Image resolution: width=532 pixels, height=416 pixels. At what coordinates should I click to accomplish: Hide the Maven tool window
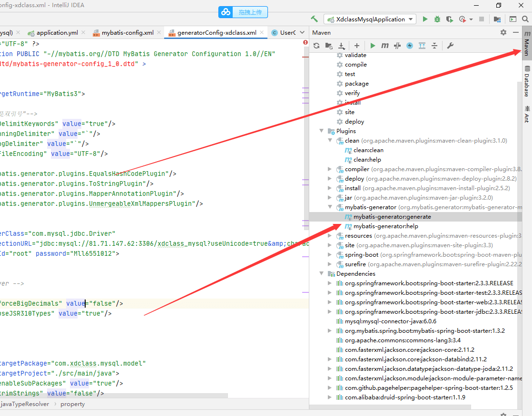(516, 32)
